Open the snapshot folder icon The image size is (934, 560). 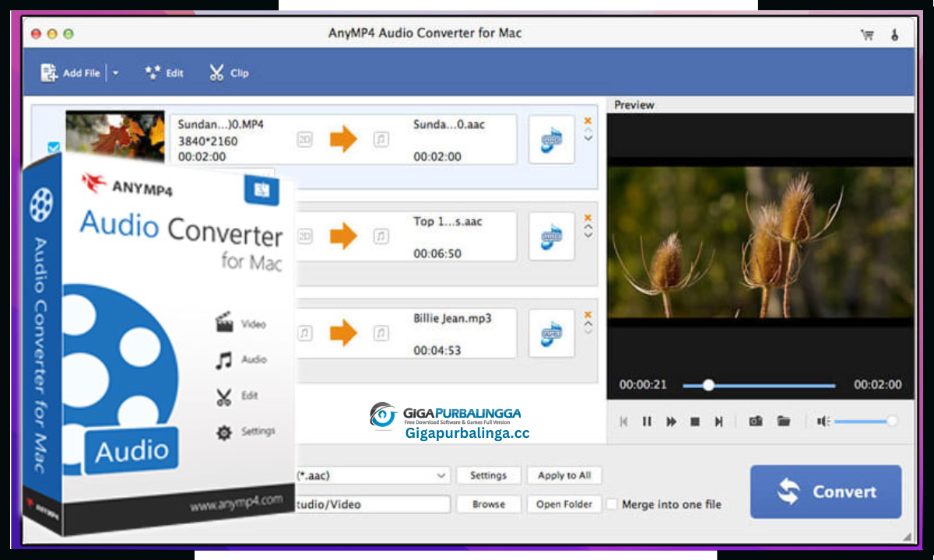click(784, 422)
